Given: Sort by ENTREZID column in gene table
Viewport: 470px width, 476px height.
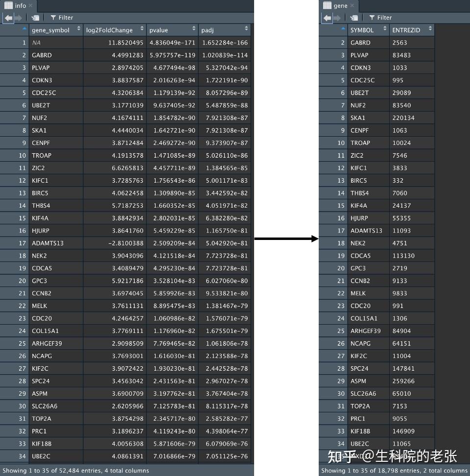Looking at the screenshot, I should click(412, 30).
